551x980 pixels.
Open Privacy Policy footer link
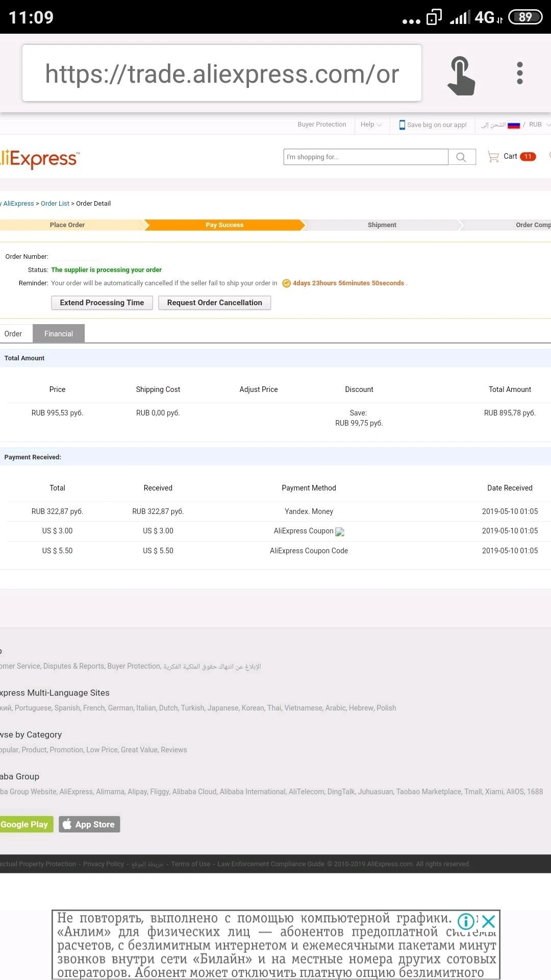(104, 864)
